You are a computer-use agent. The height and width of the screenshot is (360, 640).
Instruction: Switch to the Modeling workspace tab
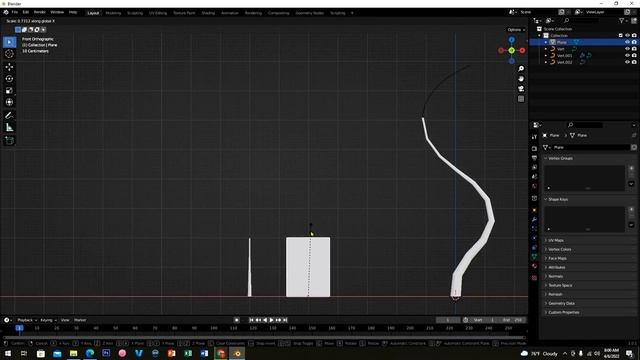113,13
